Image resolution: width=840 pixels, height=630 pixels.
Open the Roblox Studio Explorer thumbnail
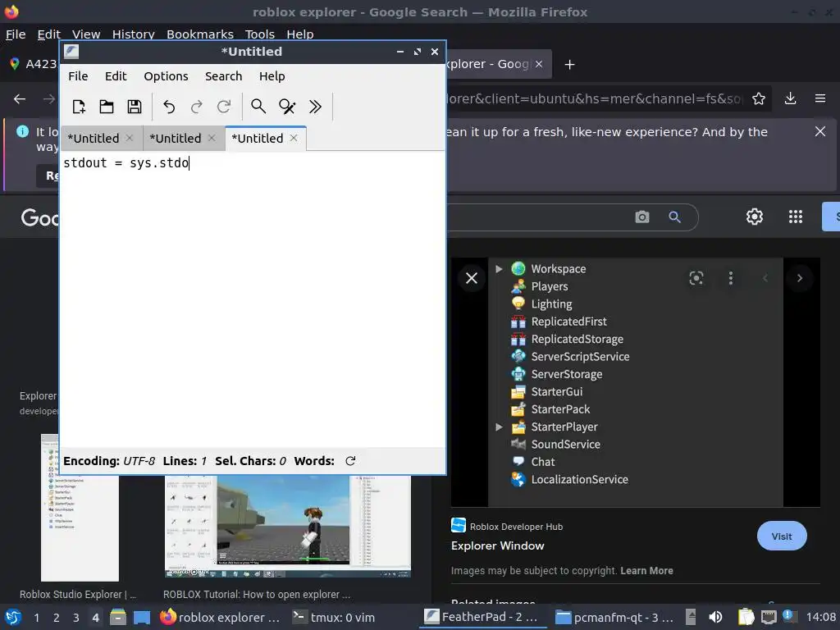80,507
